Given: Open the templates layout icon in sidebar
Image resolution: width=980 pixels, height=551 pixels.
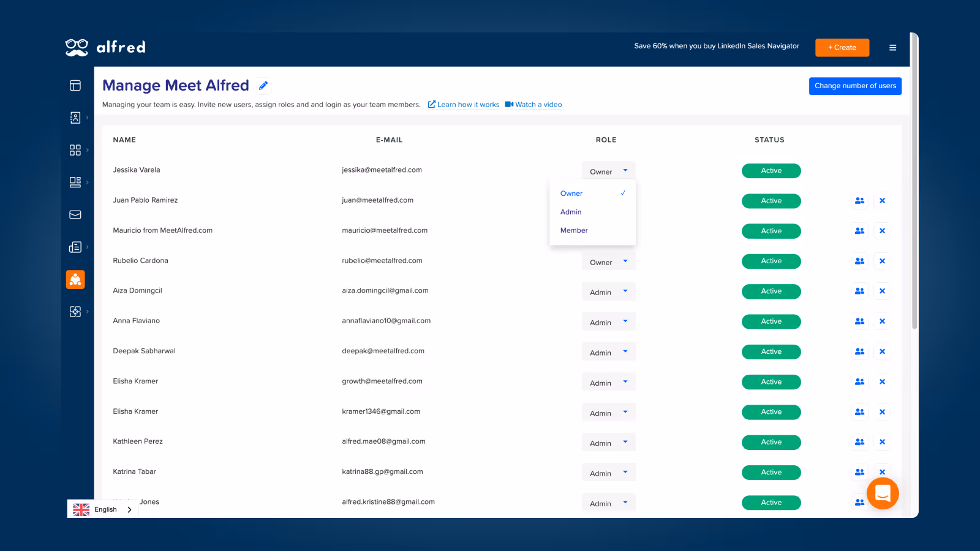Looking at the screenshot, I should (75, 182).
